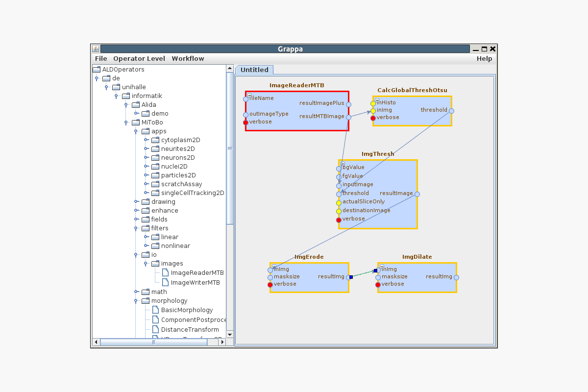The height and width of the screenshot is (392, 588).
Task: Click the threshold output port of CalcGlobalThreshOtsu
Action: (451, 111)
